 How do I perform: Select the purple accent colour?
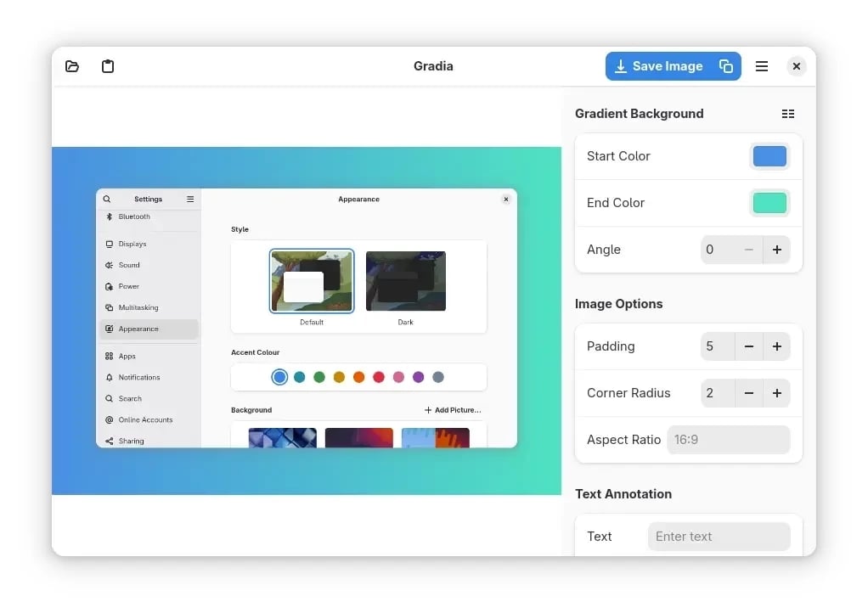coord(419,377)
